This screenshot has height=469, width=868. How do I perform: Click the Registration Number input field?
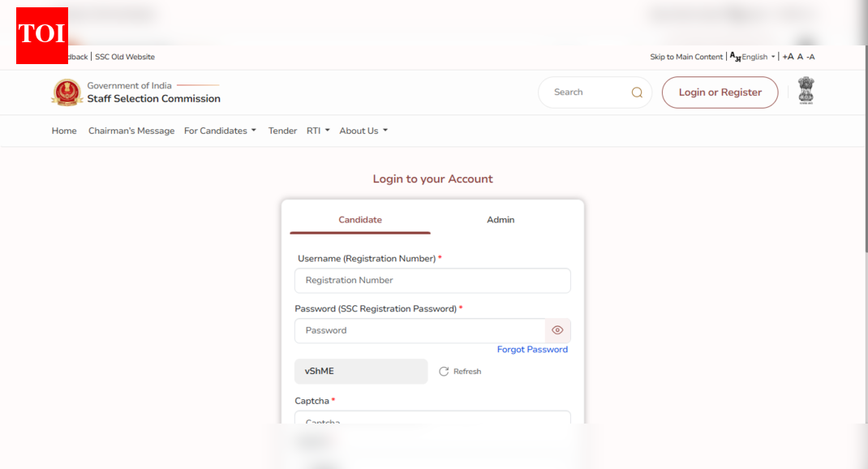(432, 281)
